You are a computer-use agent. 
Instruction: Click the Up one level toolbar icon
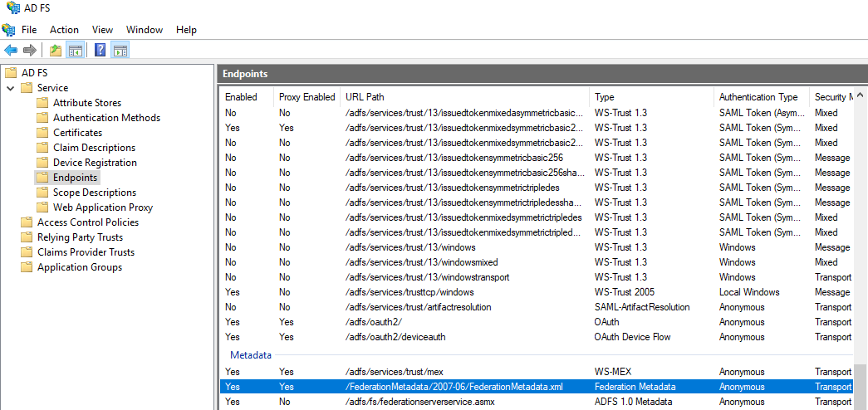click(x=56, y=51)
